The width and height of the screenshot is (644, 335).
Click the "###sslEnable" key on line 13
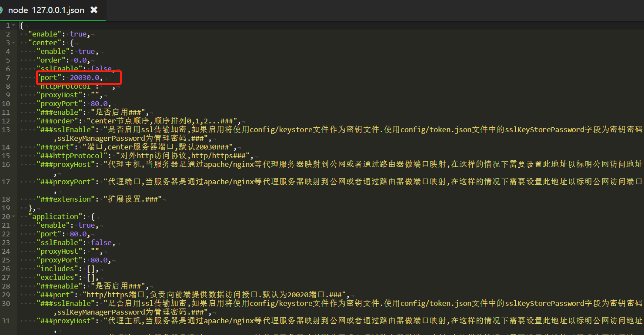[66, 129]
